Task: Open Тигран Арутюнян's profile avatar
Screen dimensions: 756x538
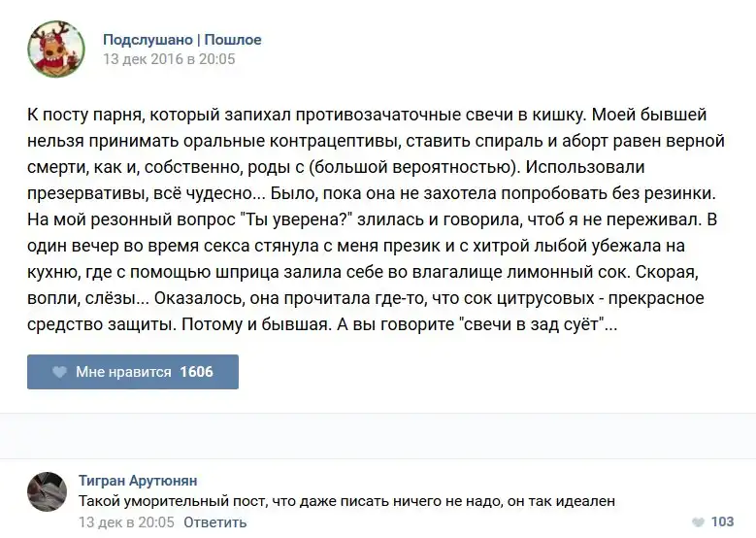Action: pyautogui.click(x=48, y=491)
